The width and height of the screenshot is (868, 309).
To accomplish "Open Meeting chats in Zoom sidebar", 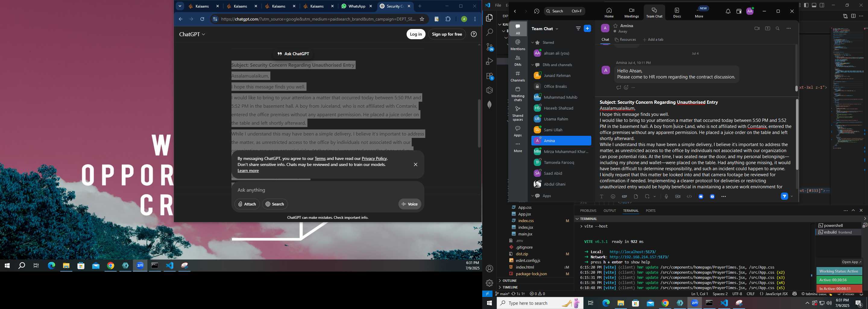I will click(517, 94).
